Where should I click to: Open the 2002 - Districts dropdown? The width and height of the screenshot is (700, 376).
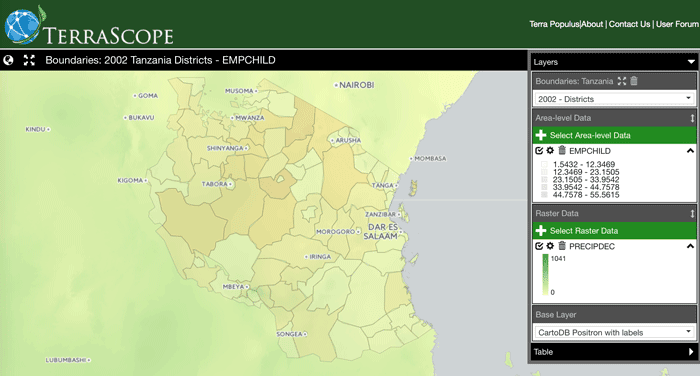click(614, 99)
